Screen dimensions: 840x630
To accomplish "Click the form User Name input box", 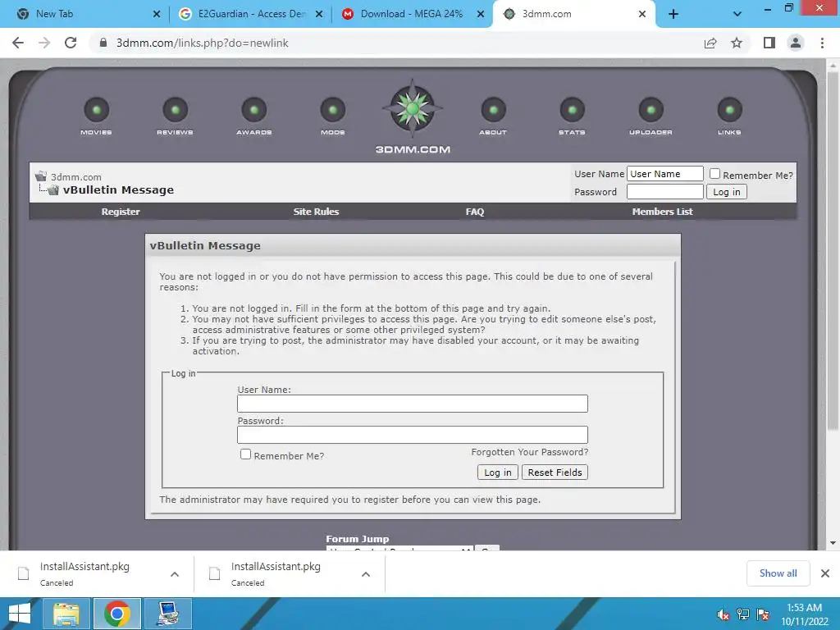I will 413,404.
